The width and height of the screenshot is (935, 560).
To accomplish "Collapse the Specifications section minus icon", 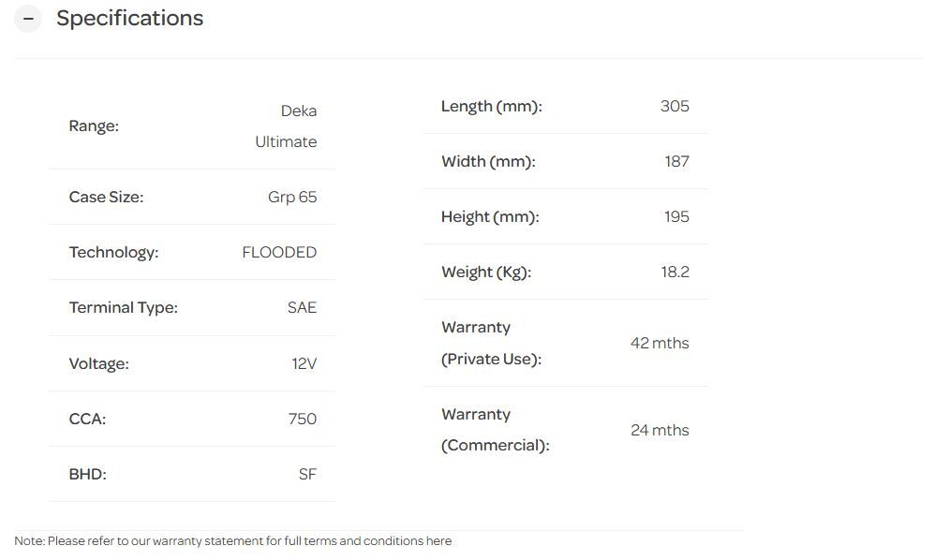I will coord(28,19).
